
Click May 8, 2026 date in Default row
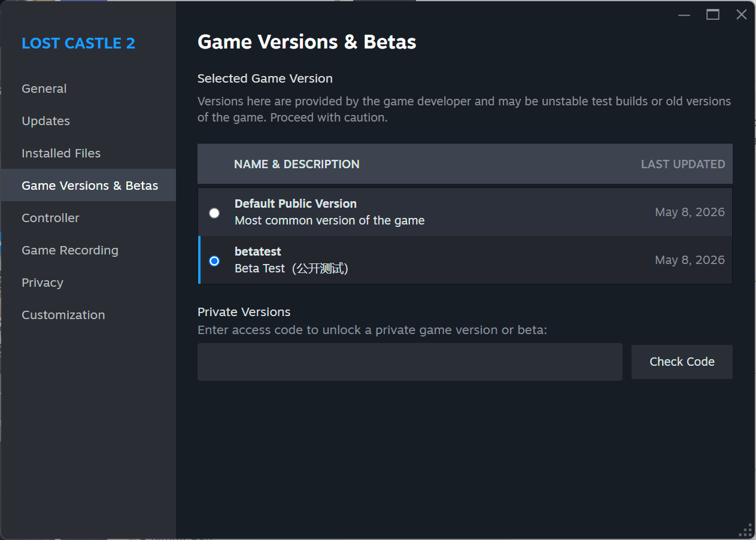click(690, 212)
